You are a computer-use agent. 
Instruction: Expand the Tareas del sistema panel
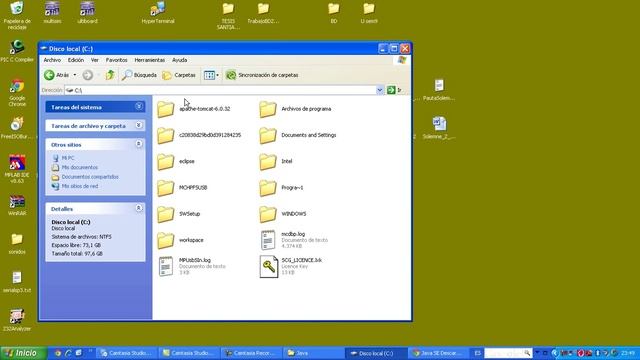pyautogui.click(x=139, y=107)
